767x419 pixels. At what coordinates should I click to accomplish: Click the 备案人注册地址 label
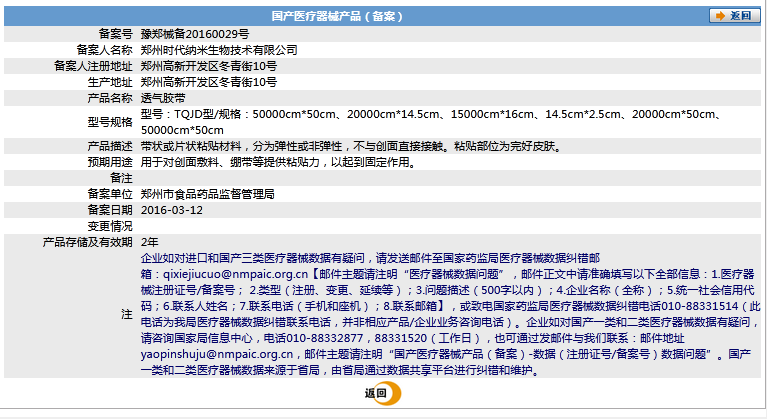click(93, 66)
